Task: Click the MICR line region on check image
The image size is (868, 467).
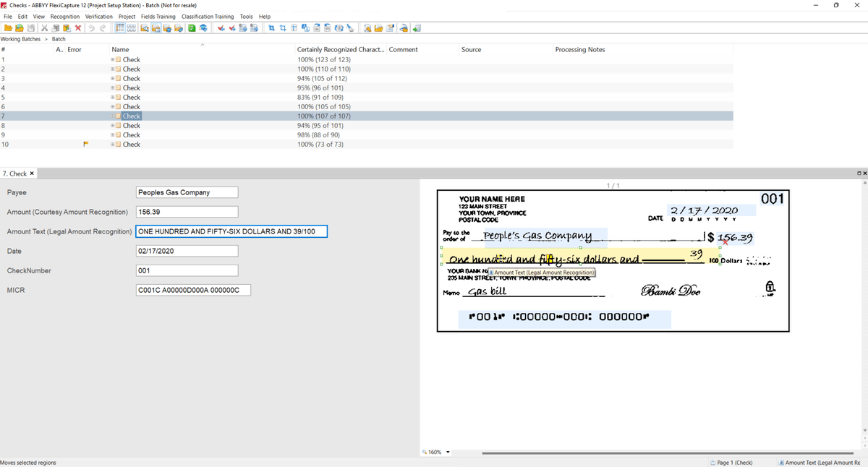Action: pyautogui.click(x=565, y=319)
